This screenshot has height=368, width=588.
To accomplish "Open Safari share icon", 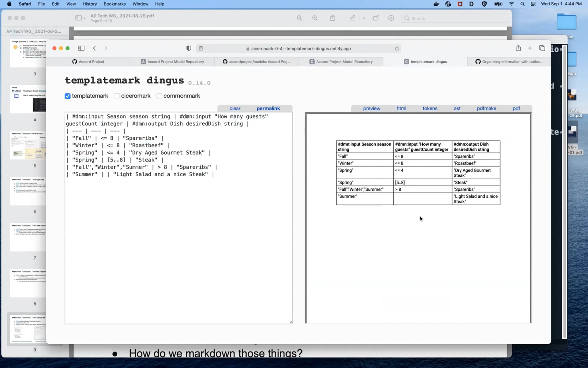I will [518, 48].
